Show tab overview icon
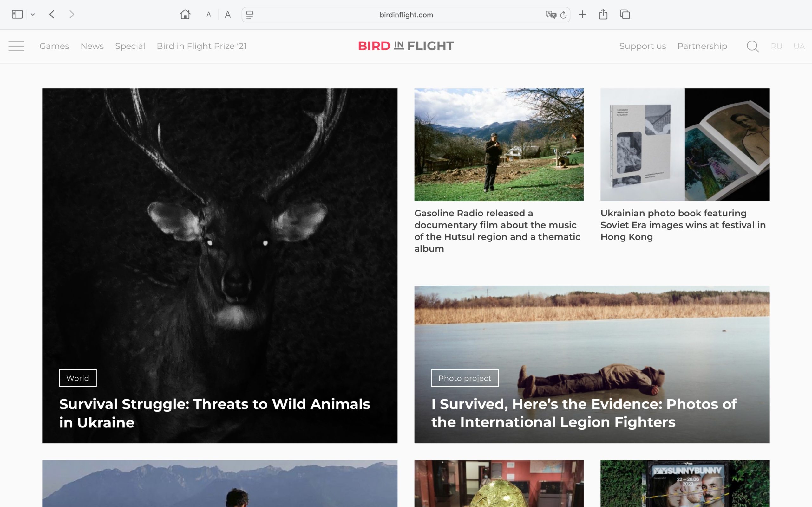 pyautogui.click(x=625, y=15)
